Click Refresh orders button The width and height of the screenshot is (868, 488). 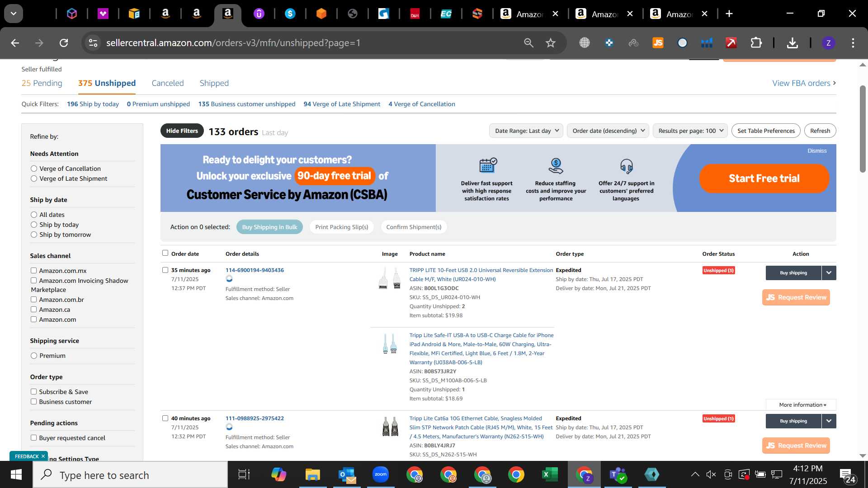tap(820, 131)
